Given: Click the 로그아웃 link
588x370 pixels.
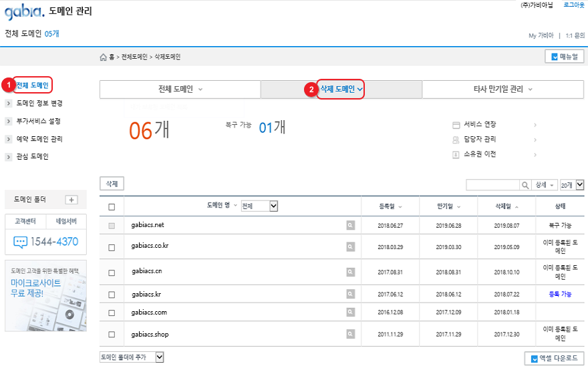Looking at the screenshot, I should pyautogui.click(x=574, y=5).
